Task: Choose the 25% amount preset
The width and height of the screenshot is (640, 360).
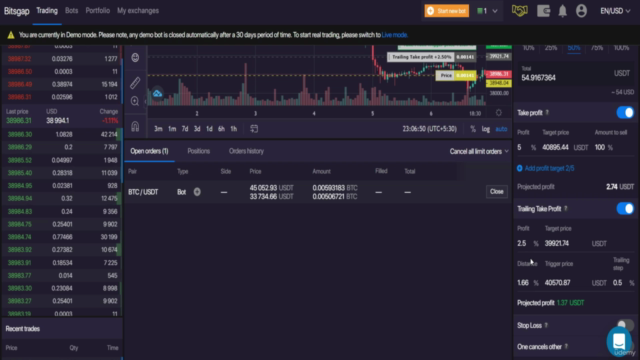Action: tap(551, 48)
